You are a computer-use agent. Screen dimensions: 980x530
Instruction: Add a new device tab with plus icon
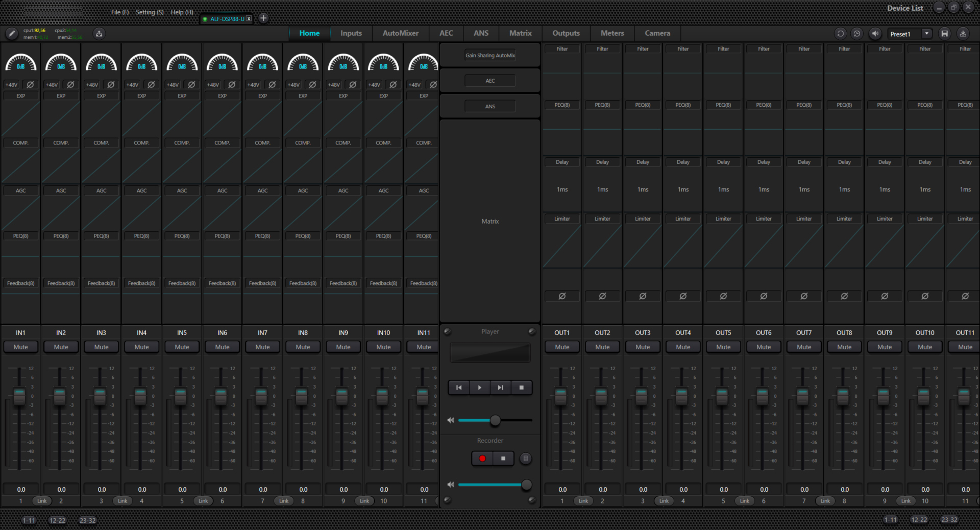pyautogui.click(x=263, y=18)
